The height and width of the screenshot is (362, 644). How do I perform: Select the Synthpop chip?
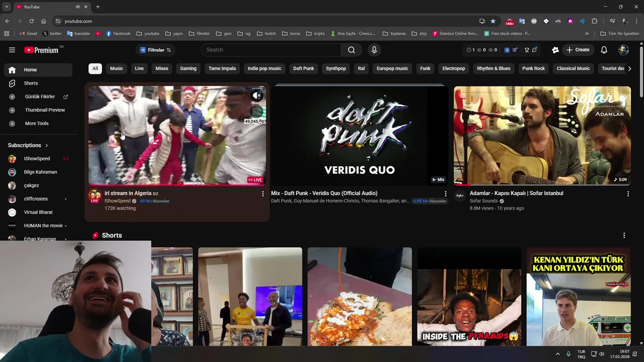[336, 68]
